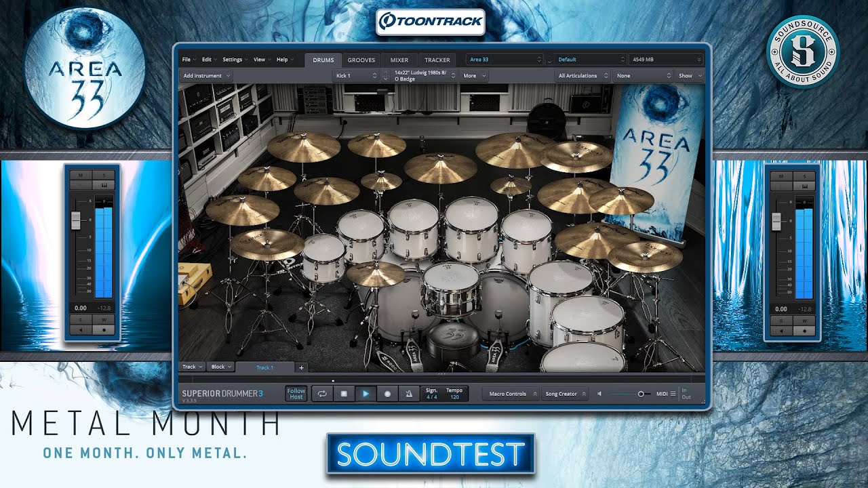Click the record transport button
Screen dimensions: 868x488
pos(387,394)
